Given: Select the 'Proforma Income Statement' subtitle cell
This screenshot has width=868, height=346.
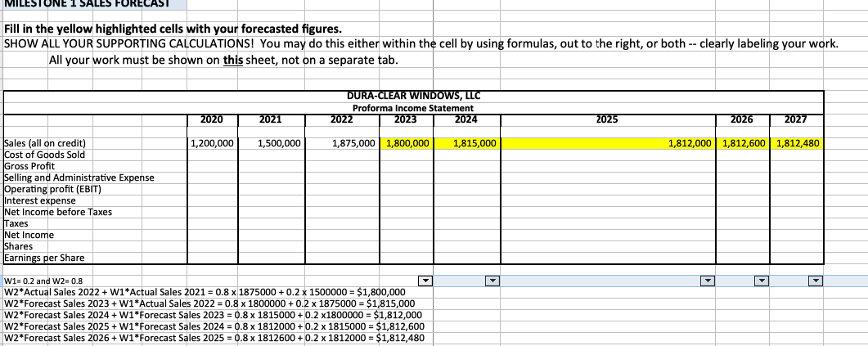Looking at the screenshot, I should (413, 108).
